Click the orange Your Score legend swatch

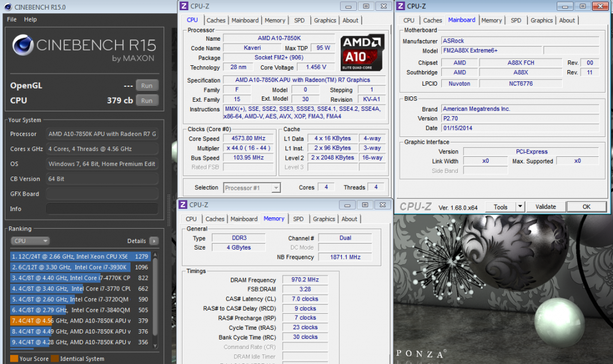click(13, 359)
